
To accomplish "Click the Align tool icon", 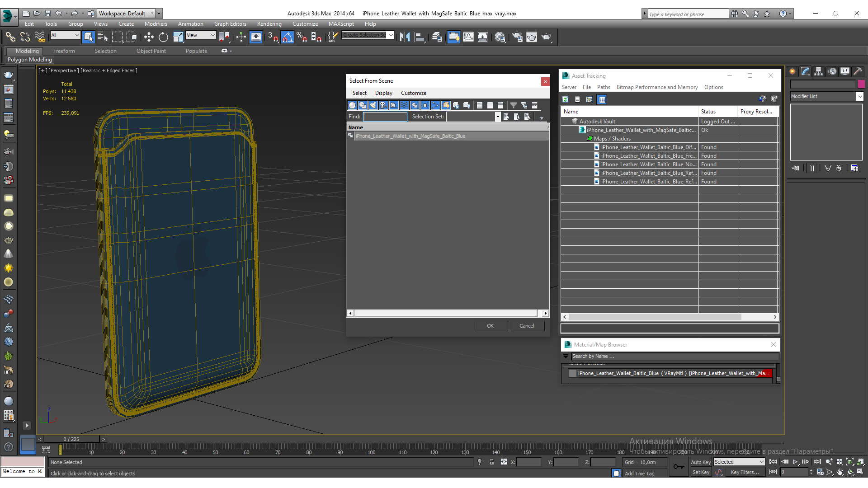I will pyautogui.click(x=420, y=37).
